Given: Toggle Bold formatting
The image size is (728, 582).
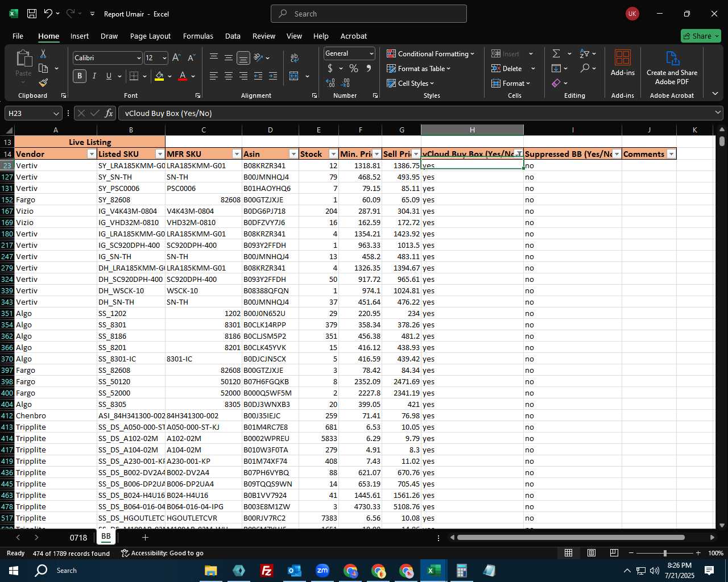Looking at the screenshot, I should pos(80,76).
